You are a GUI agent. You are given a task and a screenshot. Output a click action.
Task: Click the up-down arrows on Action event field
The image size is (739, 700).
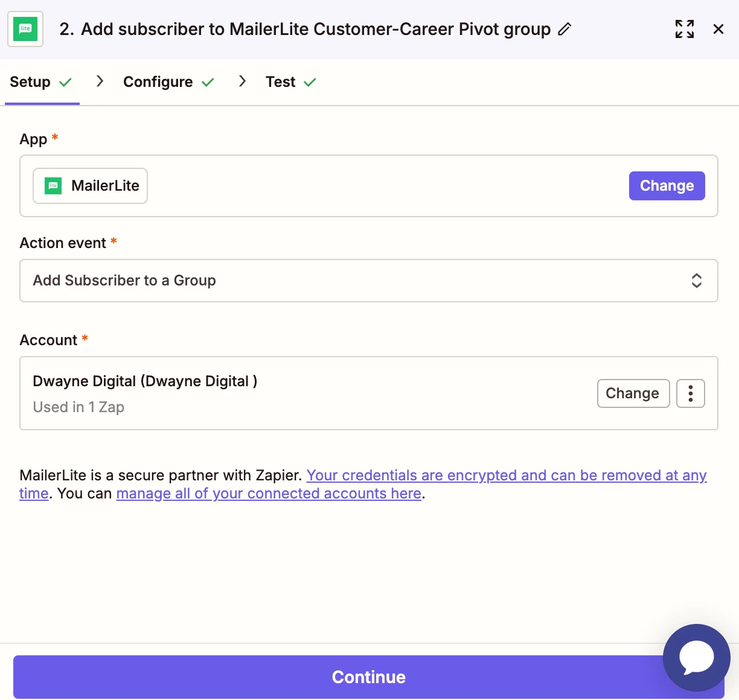(697, 281)
